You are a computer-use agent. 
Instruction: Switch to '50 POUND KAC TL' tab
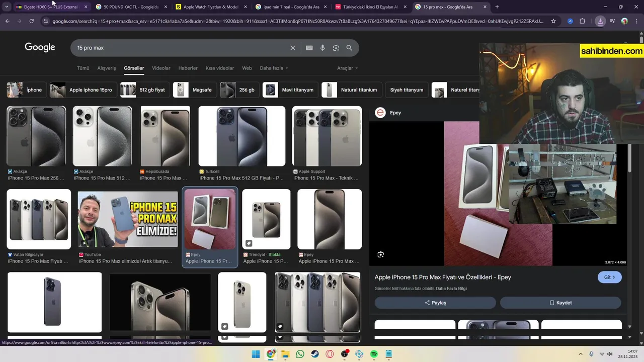132,7
